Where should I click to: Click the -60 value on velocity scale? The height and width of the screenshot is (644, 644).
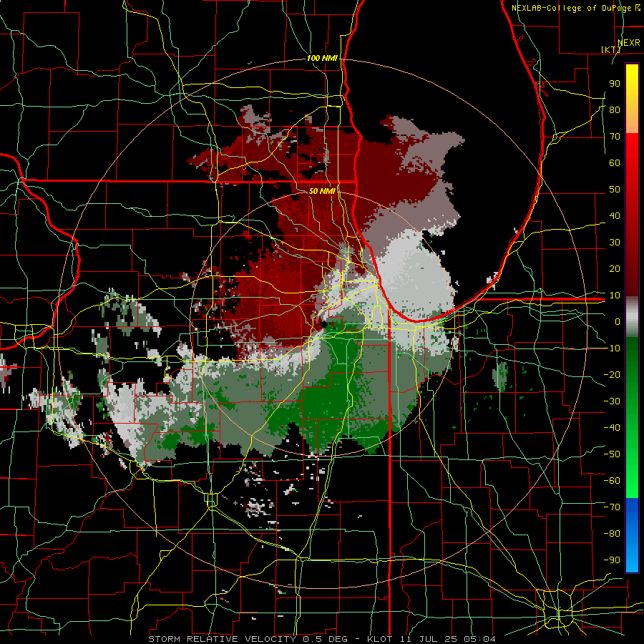[x=612, y=481]
